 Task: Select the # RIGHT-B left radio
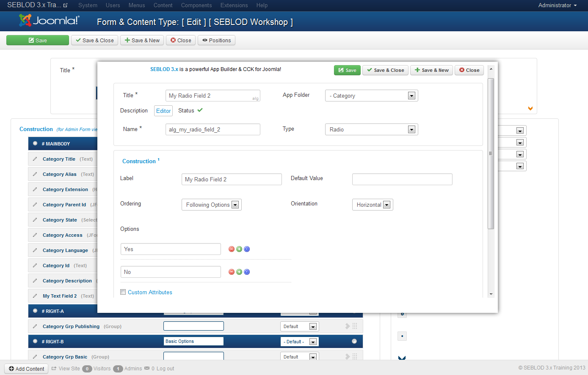pos(35,341)
